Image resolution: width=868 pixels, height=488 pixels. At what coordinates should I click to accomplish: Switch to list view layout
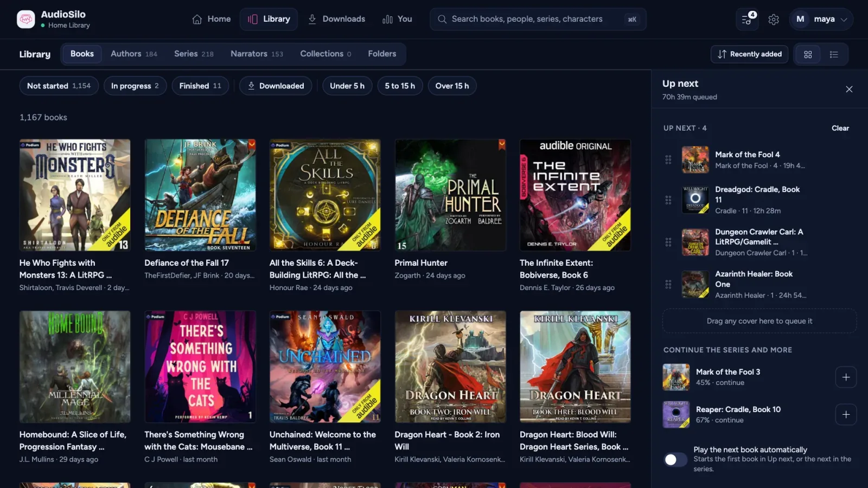[834, 54]
